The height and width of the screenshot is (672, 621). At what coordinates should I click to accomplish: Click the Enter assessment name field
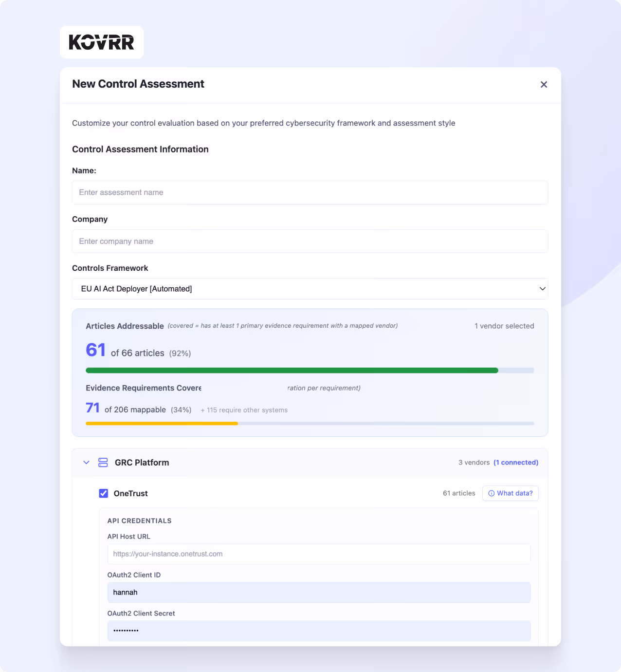point(310,192)
